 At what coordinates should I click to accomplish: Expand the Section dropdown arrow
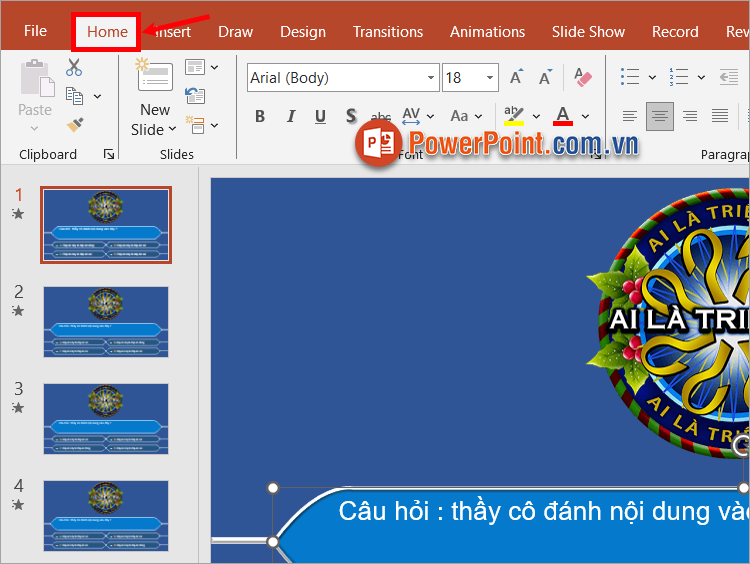point(215,125)
